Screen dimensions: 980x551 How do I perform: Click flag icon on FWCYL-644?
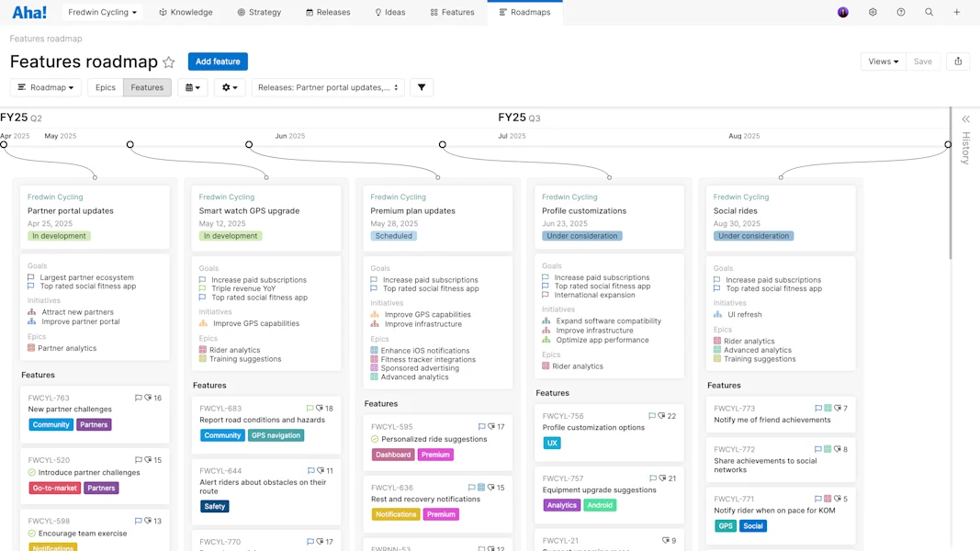coord(310,471)
